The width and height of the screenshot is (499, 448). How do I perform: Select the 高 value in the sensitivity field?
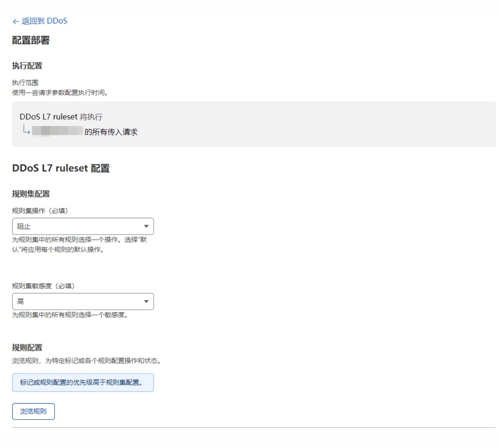(21, 302)
